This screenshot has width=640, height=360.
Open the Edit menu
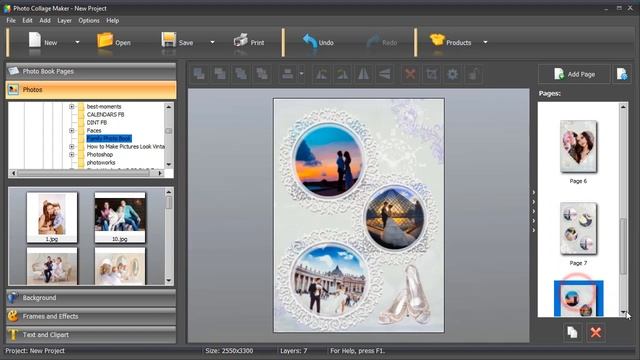coord(27,20)
